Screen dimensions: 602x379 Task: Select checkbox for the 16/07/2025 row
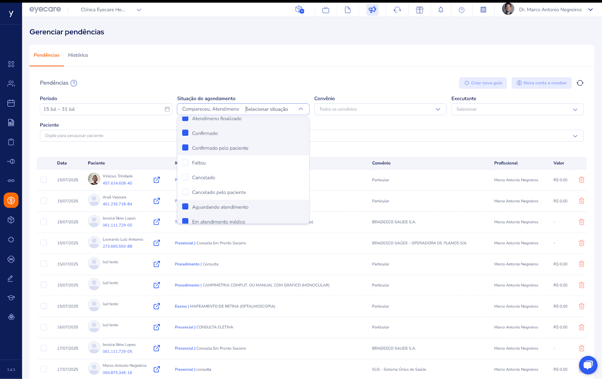43,327
